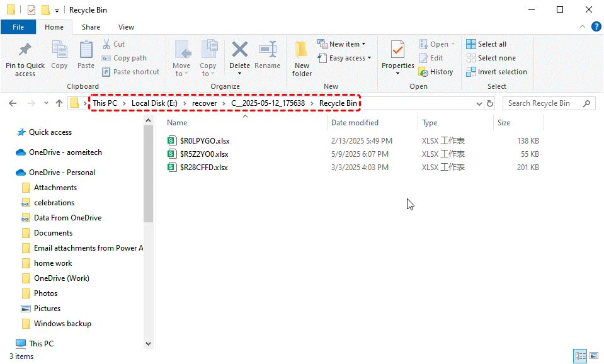
Task: Switch to large icons view layout
Action: (593, 356)
